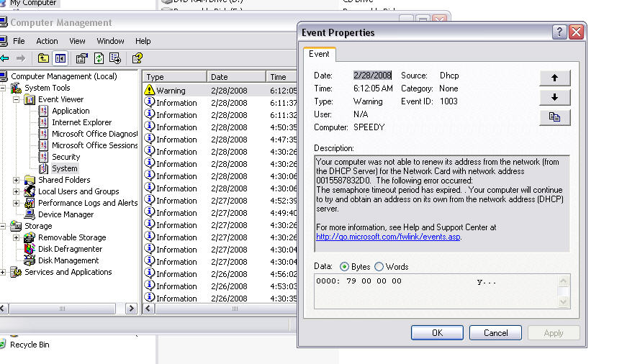The width and height of the screenshot is (622, 364).
Task: Select Computer Management (Local) root node
Action: point(59,76)
